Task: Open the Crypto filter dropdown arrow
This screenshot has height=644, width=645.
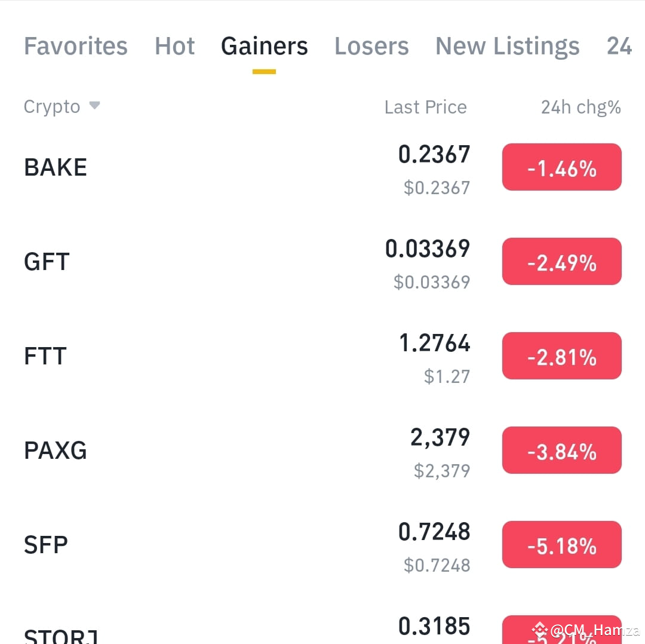Action: (94, 106)
